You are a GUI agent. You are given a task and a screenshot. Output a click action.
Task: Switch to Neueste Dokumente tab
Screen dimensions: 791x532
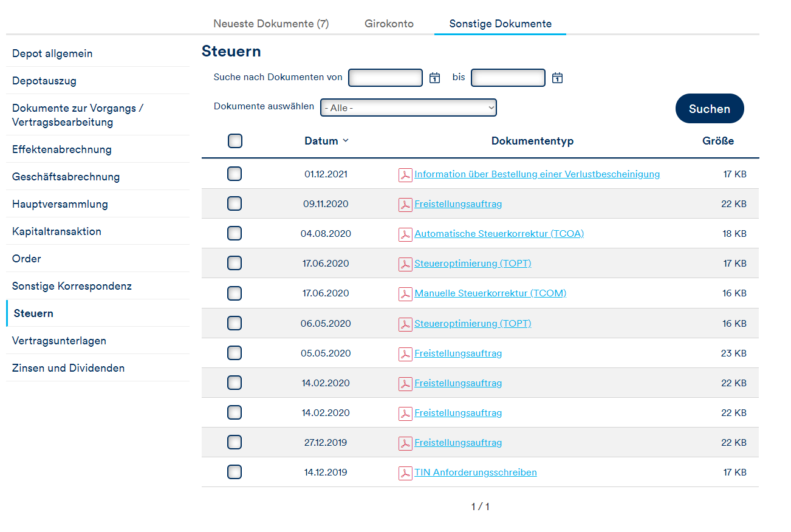(x=271, y=24)
